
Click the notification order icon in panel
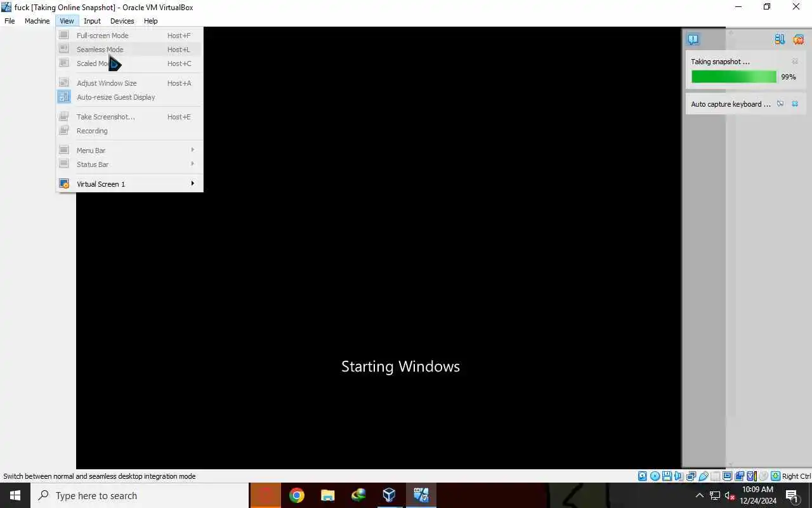pyautogui.click(x=780, y=39)
